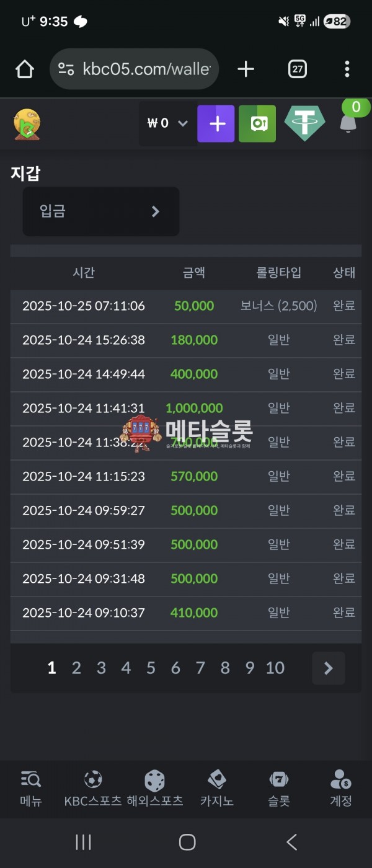This screenshot has width=372, height=868.
Task: Expand the ₩ 0 balance dropdown
Action: 167,123
